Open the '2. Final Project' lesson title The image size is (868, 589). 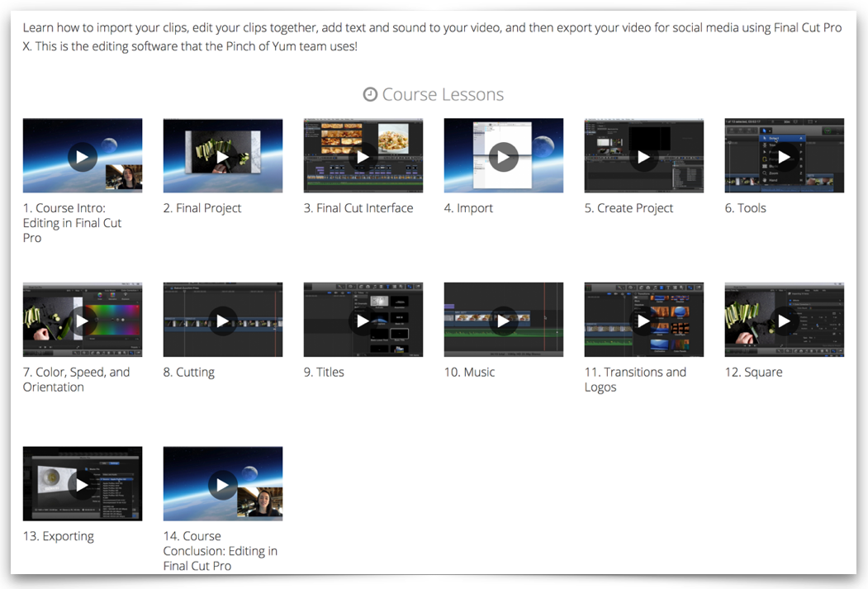tap(202, 208)
